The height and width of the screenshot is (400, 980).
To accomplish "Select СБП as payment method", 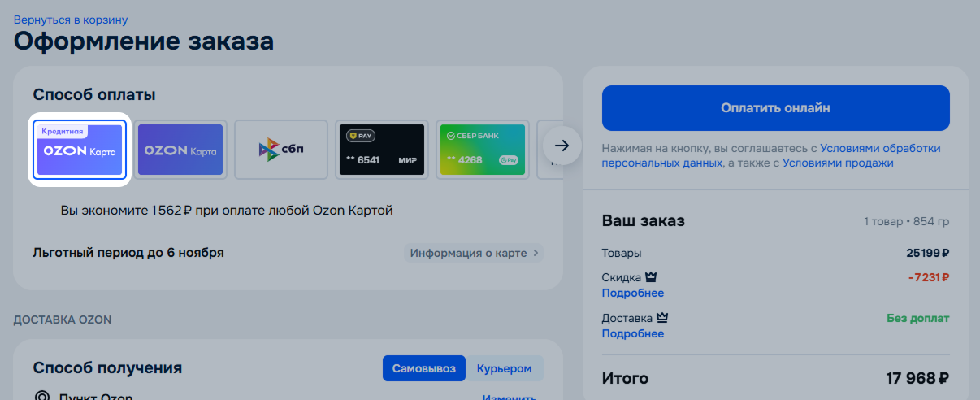I will point(281,150).
